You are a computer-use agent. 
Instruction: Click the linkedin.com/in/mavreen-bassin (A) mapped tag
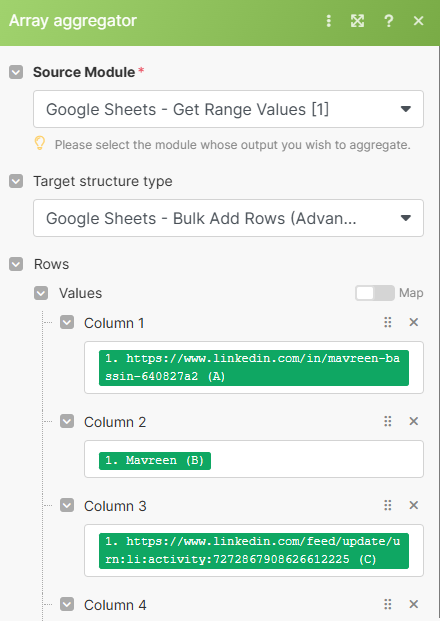254,368
